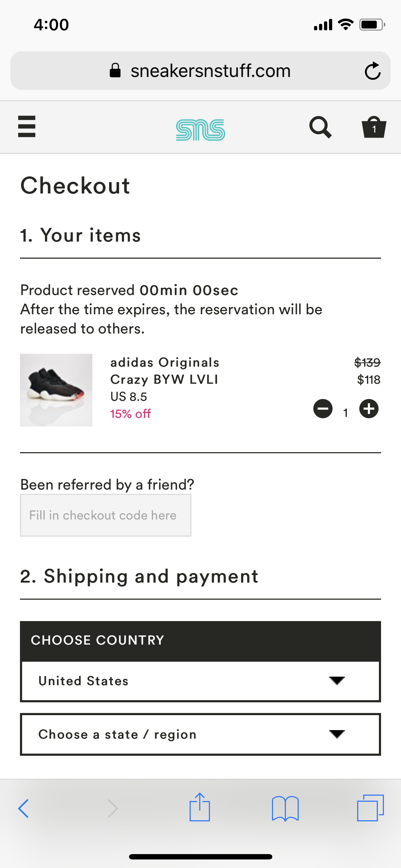
Task: Tap the sneakersnstuff.com address bar
Action: pyautogui.click(x=200, y=71)
